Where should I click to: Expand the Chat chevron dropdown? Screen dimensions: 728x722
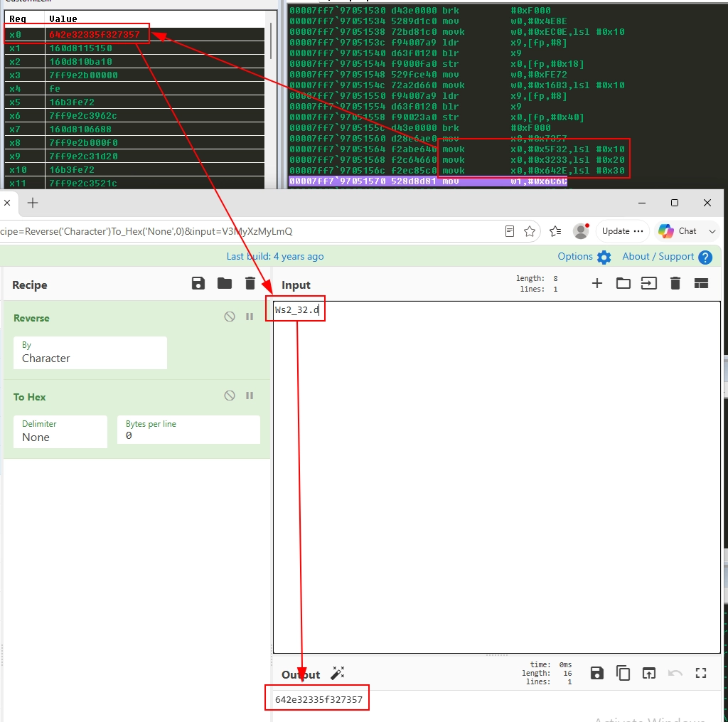point(712,231)
